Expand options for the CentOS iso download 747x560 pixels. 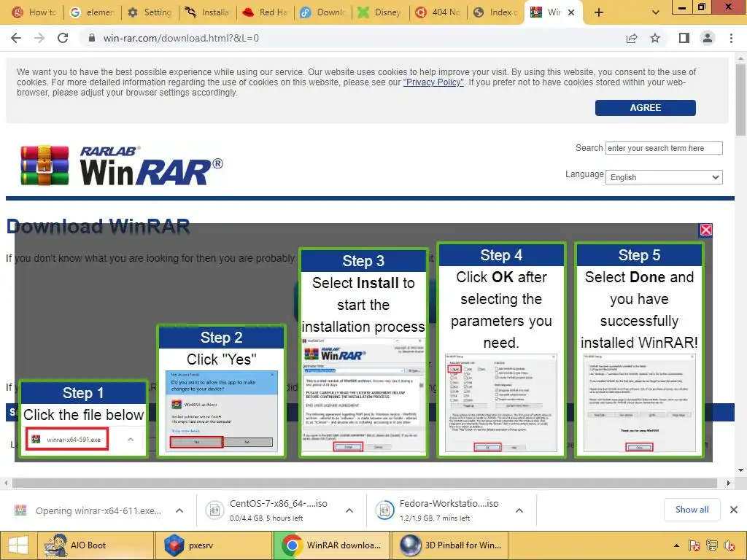(349, 510)
